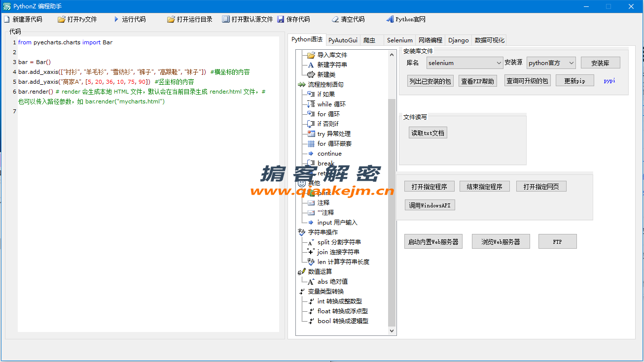
Task: Open the pypi link
Action: (x=609, y=81)
